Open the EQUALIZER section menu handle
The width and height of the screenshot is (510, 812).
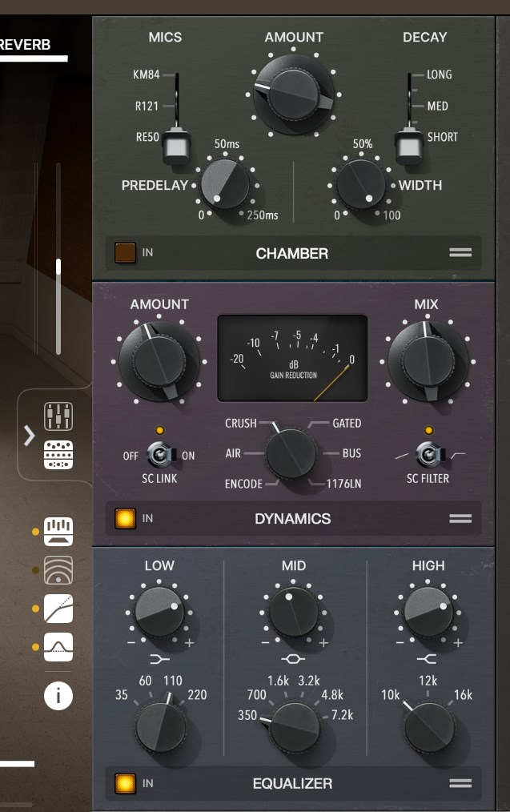[x=460, y=783]
